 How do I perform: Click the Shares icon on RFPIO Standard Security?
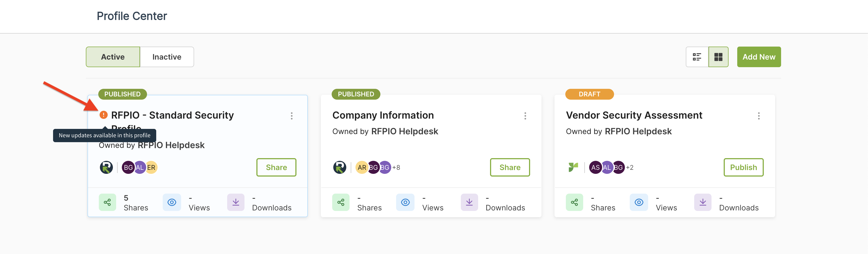107,202
